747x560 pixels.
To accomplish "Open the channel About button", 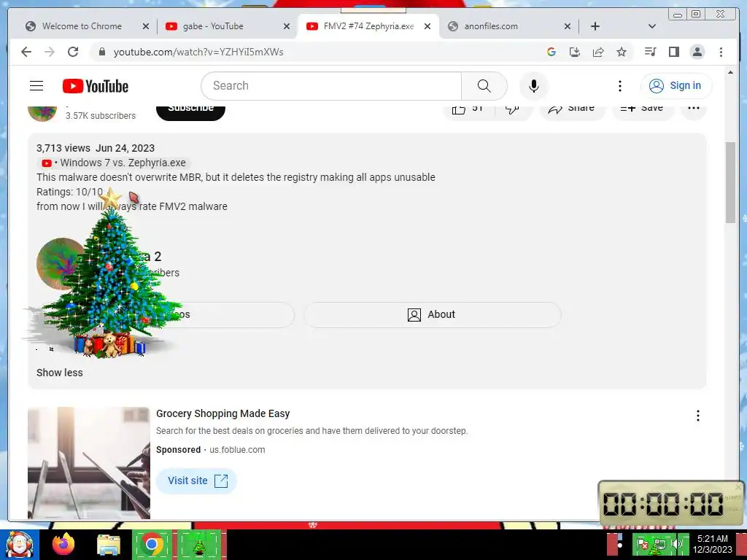I will [433, 315].
